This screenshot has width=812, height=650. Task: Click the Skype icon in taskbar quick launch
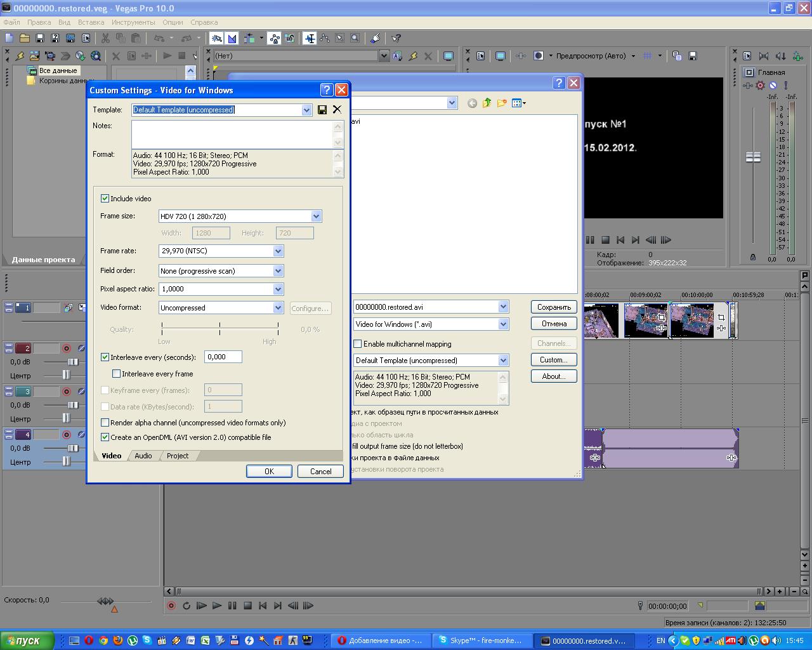tap(147, 640)
